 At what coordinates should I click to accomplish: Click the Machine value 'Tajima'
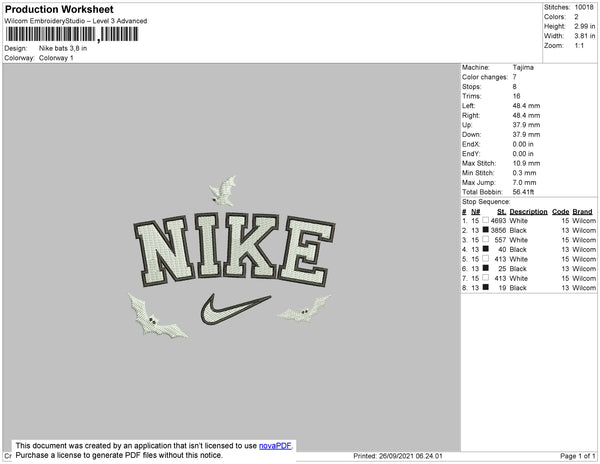tap(523, 67)
